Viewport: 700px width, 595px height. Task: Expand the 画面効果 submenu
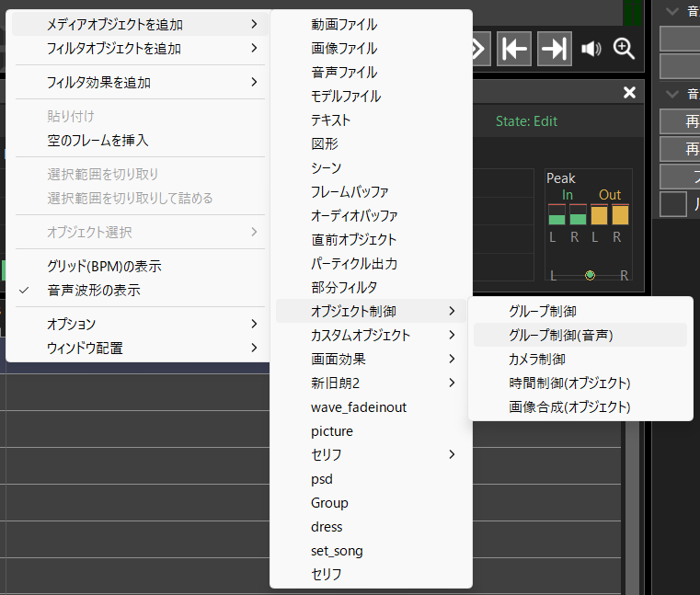point(371,359)
